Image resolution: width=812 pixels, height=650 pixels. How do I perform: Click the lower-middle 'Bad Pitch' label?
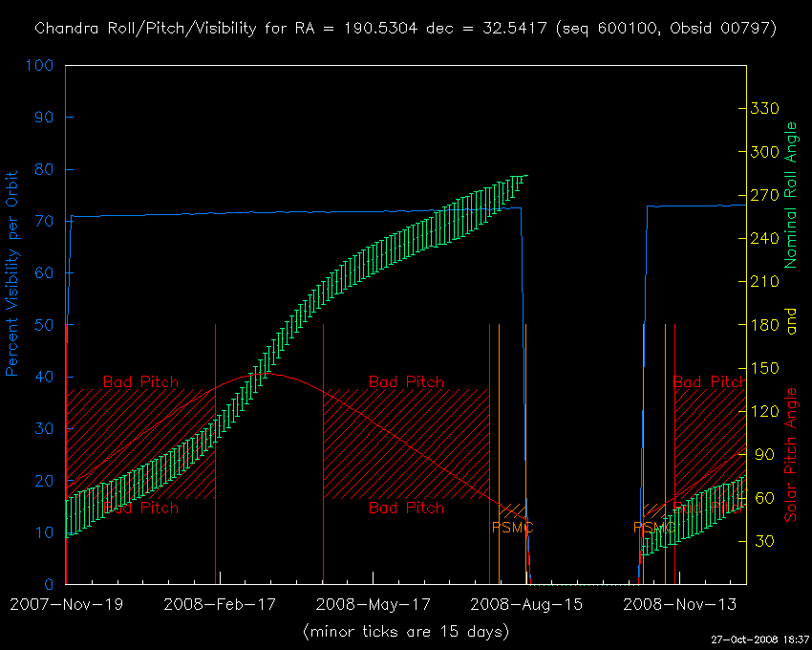(x=406, y=508)
